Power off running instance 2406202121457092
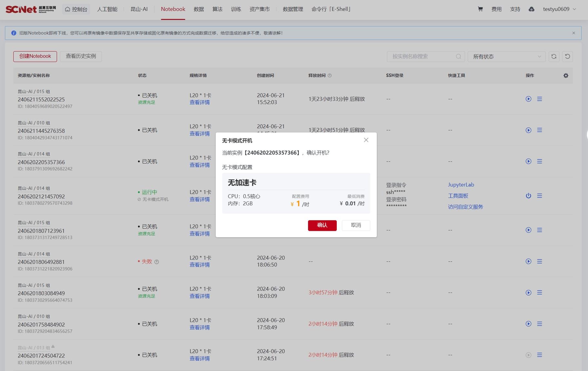Image resolution: width=588 pixels, height=371 pixels. coord(528,196)
